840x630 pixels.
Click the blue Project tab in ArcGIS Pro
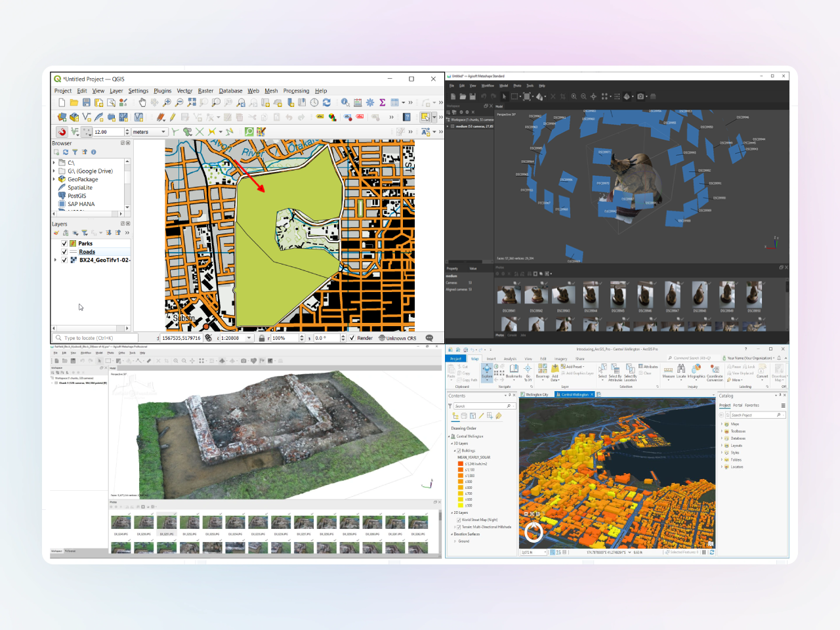(x=455, y=359)
